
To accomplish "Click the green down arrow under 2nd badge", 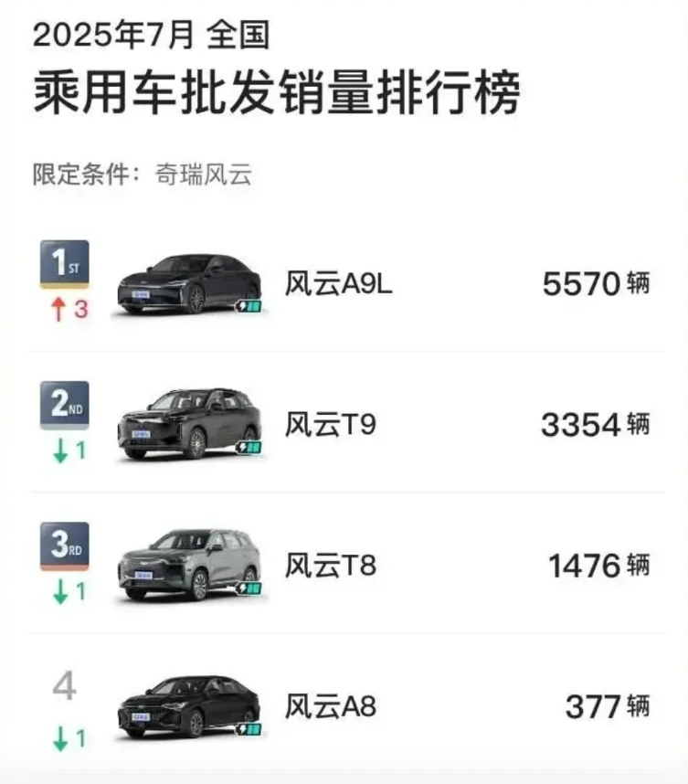I will coord(60,451).
